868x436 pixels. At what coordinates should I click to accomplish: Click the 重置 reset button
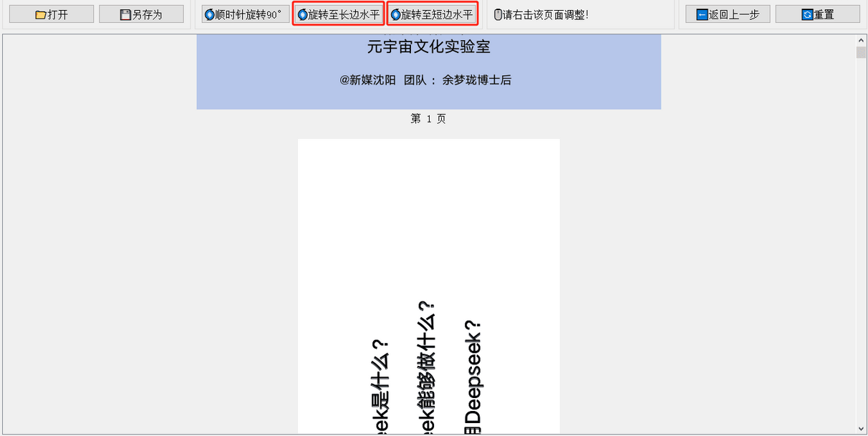coord(818,14)
